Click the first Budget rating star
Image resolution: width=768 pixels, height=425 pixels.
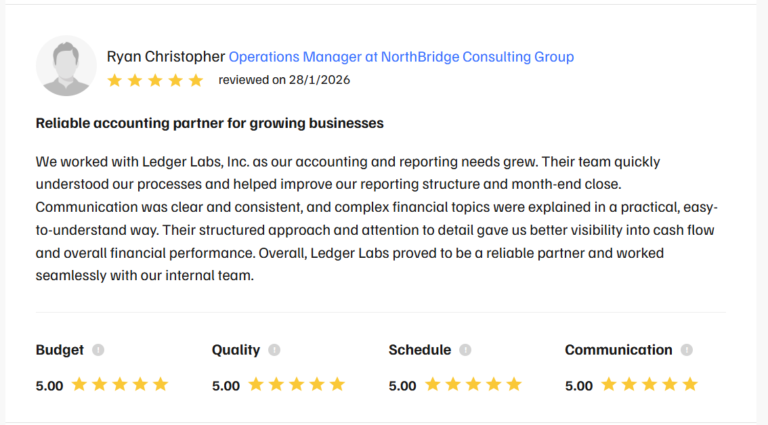[78, 384]
